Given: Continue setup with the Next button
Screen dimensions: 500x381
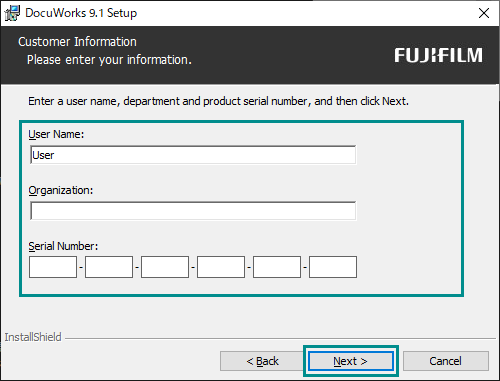Looking at the screenshot, I should (351, 361).
